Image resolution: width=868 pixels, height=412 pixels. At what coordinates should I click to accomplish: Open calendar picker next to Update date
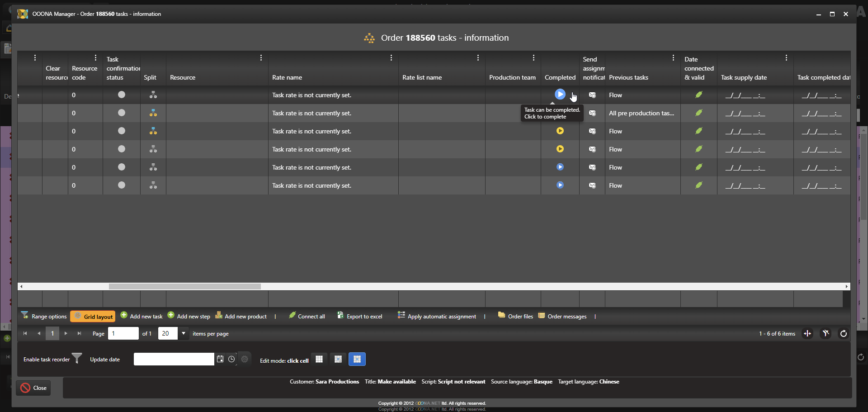[x=220, y=359]
